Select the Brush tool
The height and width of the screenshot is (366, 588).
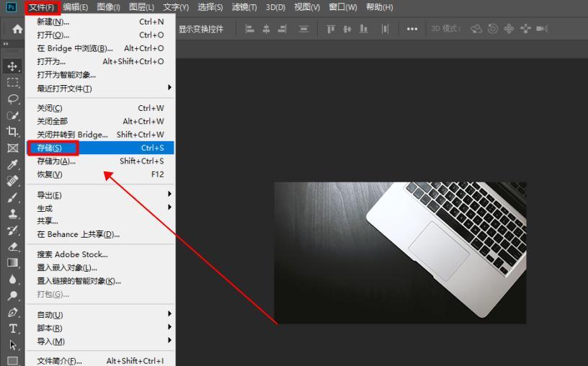[12, 197]
